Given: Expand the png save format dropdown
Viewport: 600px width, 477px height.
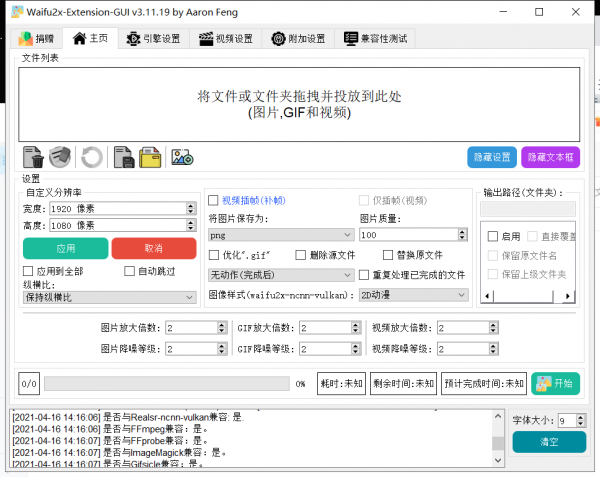Looking at the screenshot, I should 281,235.
